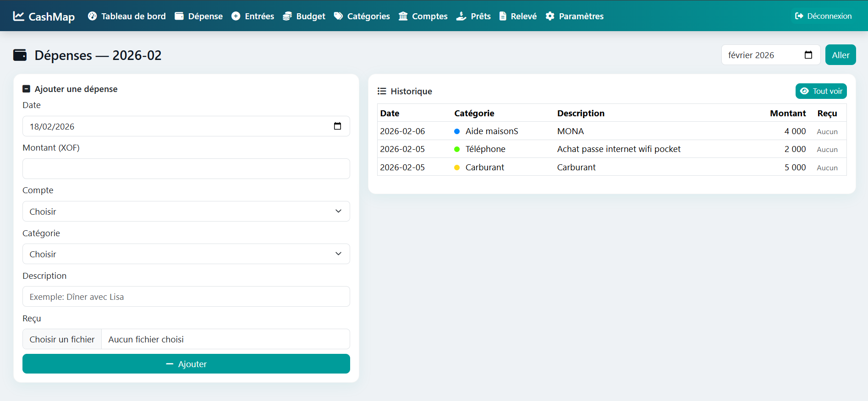Click the Prêts hand-holding icon
Viewport: 868px width, 401px height.
[x=461, y=16]
